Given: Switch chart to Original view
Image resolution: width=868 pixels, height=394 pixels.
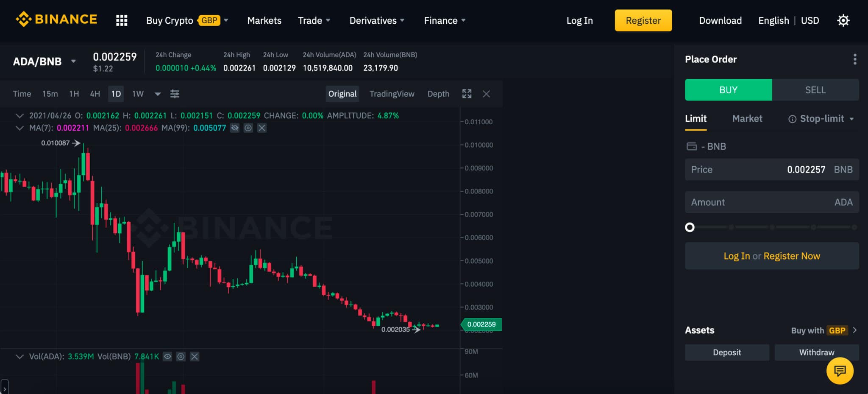Looking at the screenshot, I should click(342, 94).
